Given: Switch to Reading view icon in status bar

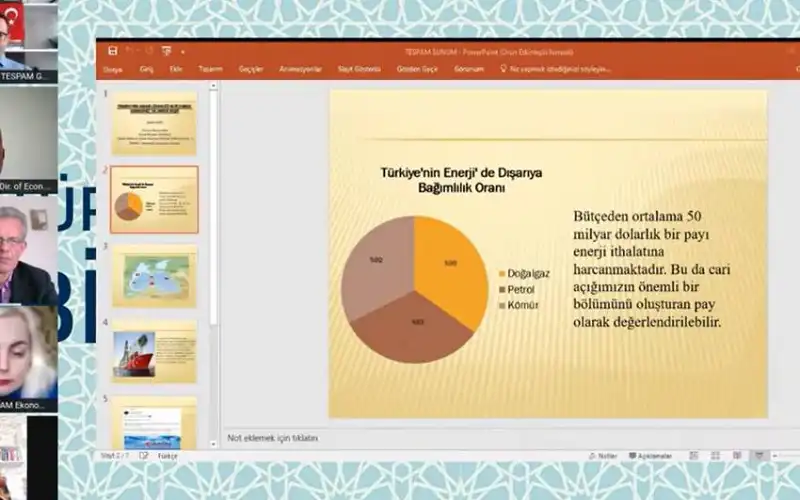Looking at the screenshot, I should pos(737,456).
